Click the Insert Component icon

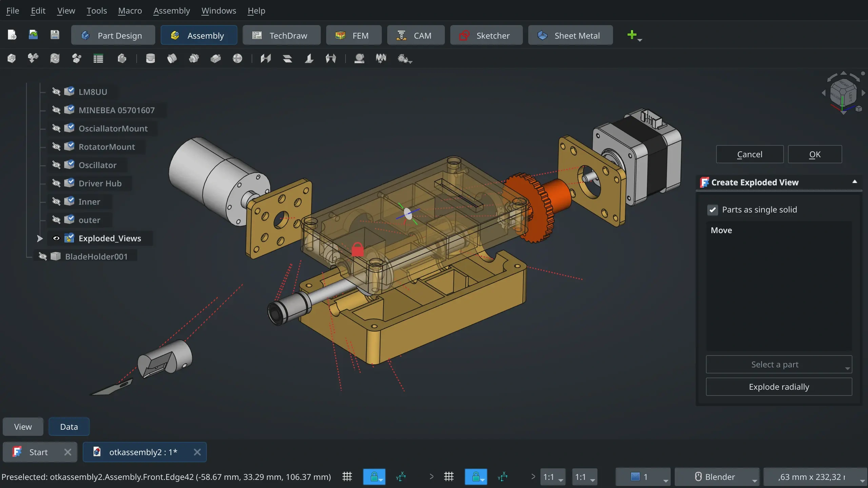(33, 58)
